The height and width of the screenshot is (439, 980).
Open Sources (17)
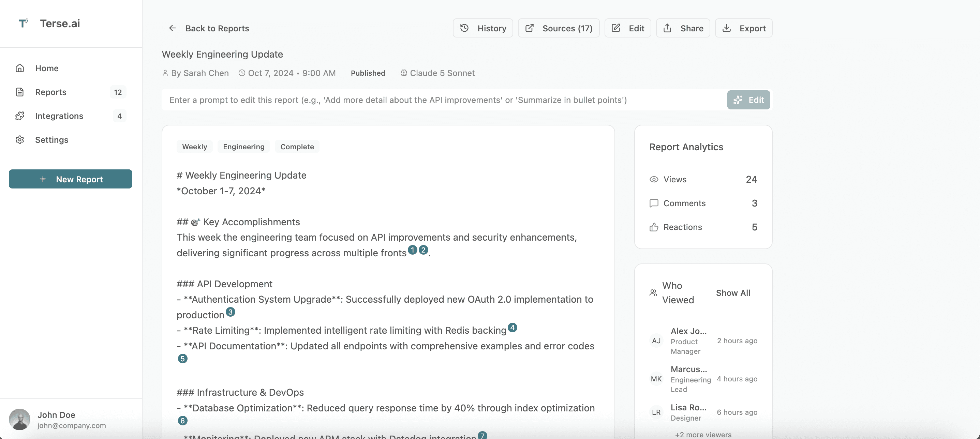(559, 28)
